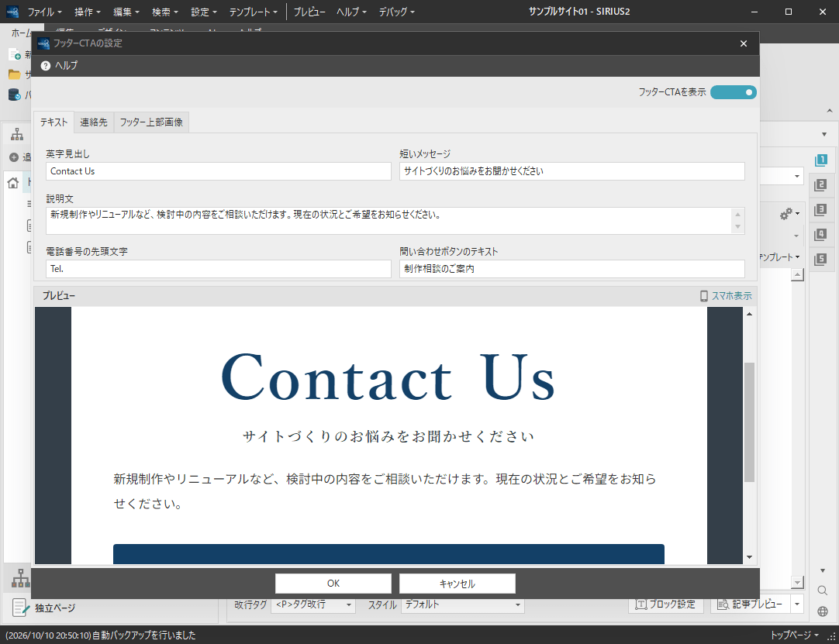
Task: Click the 記事プレビュー button
Action: [751, 604]
